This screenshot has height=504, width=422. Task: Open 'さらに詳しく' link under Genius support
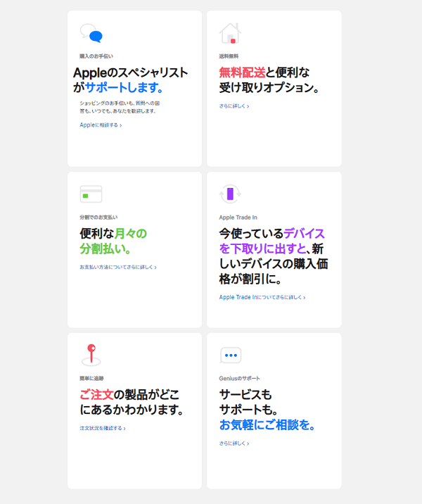(234, 443)
